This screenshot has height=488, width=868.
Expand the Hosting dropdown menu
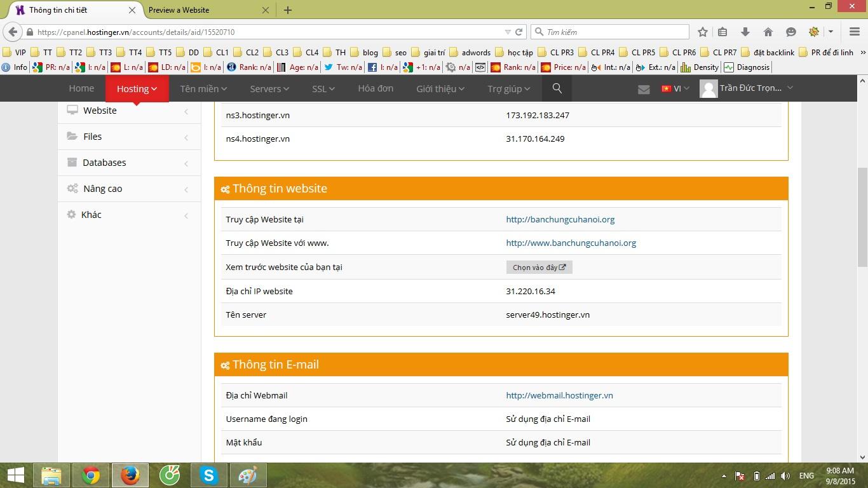point(137,89)
